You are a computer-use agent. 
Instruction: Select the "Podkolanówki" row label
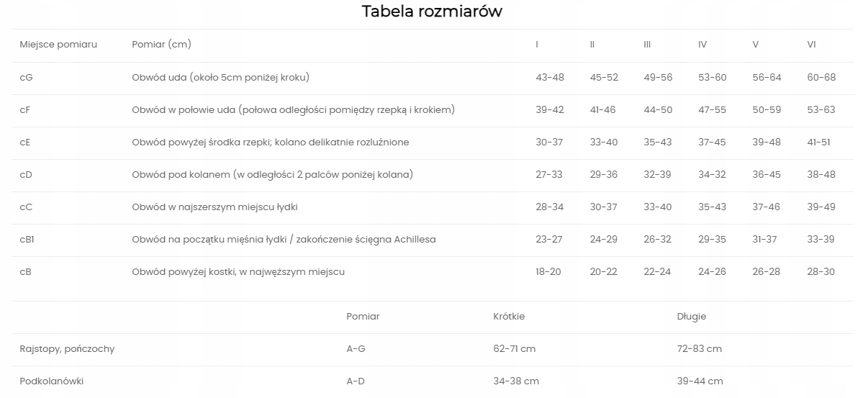coord(52,381)
